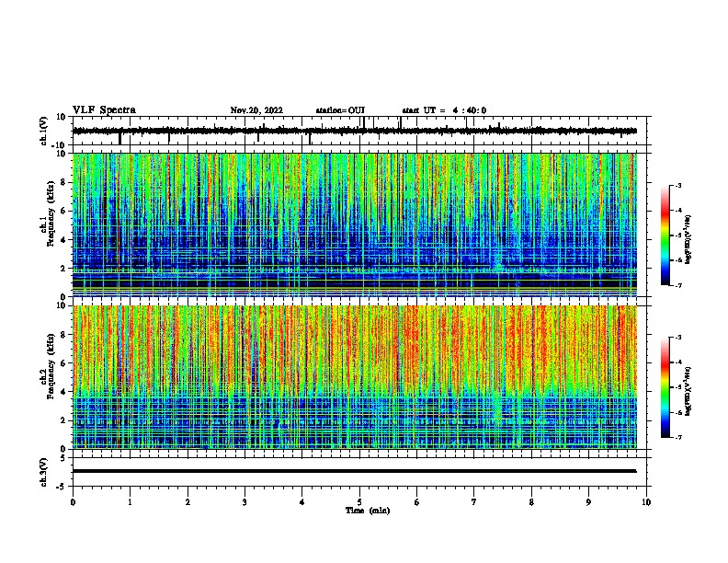Click the time axis tick label '5'
Viewport: 728px width, 563px height.
(x=359, y=502)
